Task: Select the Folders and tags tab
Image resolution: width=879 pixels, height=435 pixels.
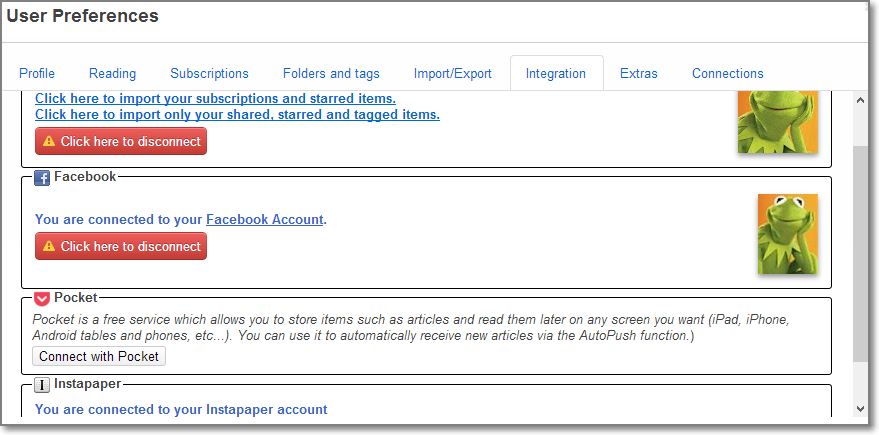Action: pyautogui.click(x=331, y=73)
